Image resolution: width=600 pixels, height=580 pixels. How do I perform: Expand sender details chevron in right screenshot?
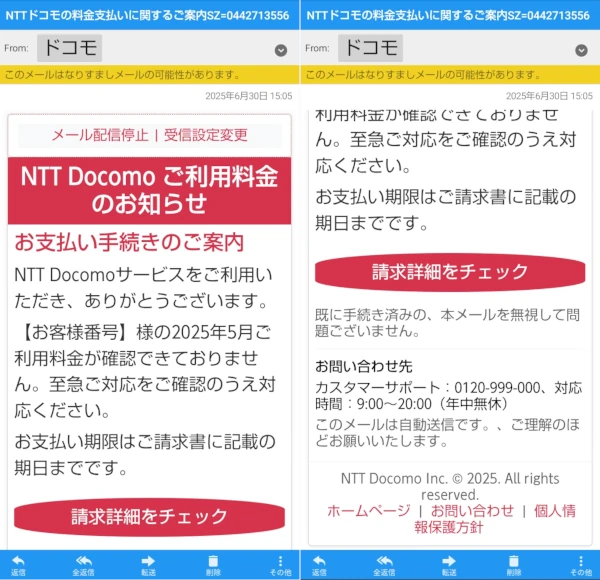coord(582,50)
